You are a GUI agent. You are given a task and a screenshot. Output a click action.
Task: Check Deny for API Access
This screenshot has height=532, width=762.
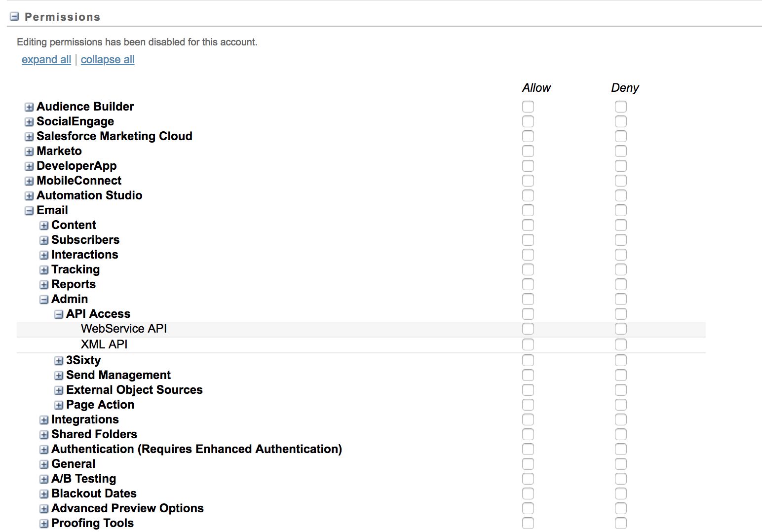(x=621, y=314)
